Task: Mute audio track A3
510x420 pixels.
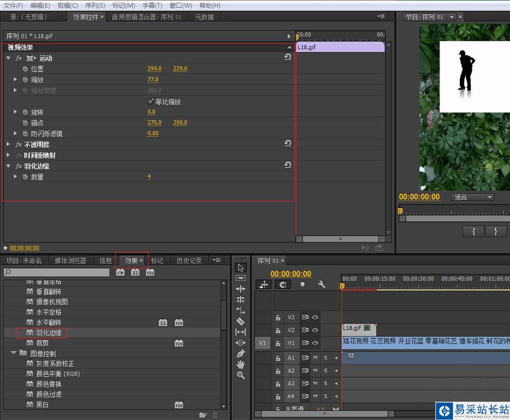Action: (315, 383)
